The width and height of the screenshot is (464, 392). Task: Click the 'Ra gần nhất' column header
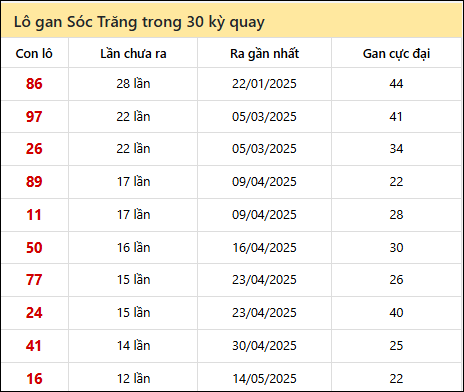pyautogui.click(x=264, y=54)
